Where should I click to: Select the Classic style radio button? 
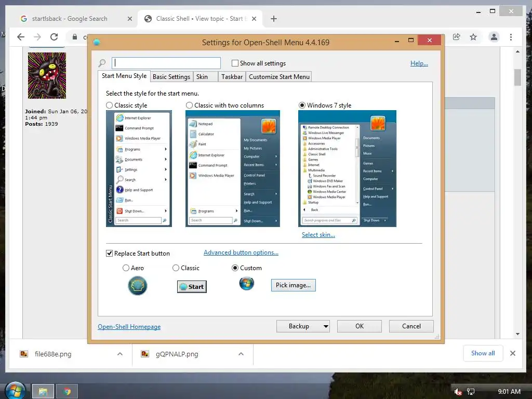[x=109, y=105]
